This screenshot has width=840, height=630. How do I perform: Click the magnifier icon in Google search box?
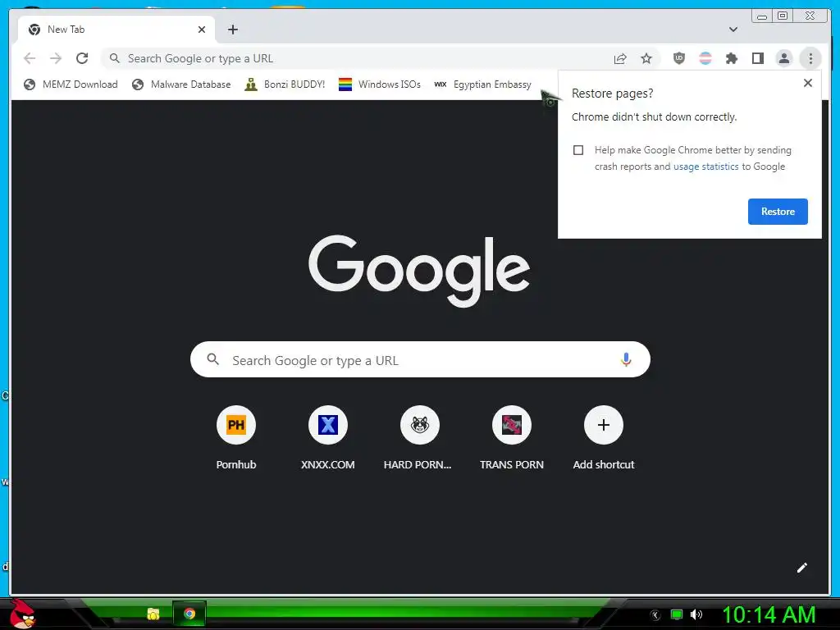click(x=213, y=359)
